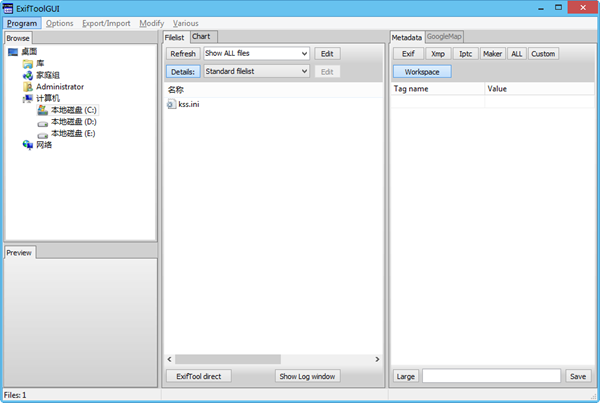Screen dimensions: 600x403
Task: Click the Preview tab
Action: point(20,253)
